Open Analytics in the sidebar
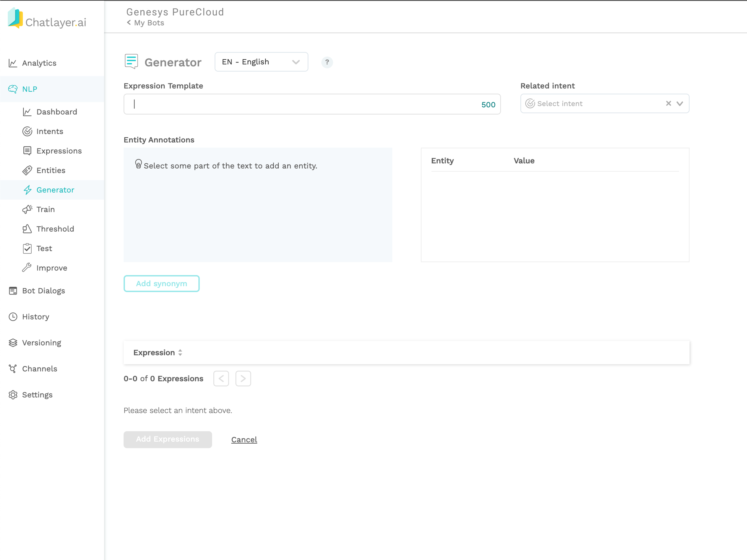Image resolution: width=747 pixels, height=560 pixels. click(52, 63)
